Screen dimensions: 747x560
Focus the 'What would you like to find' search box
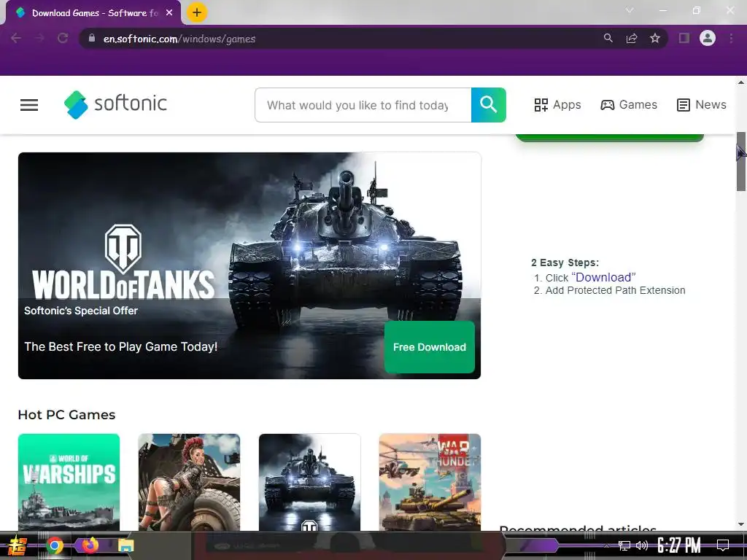tap(363, 105)
